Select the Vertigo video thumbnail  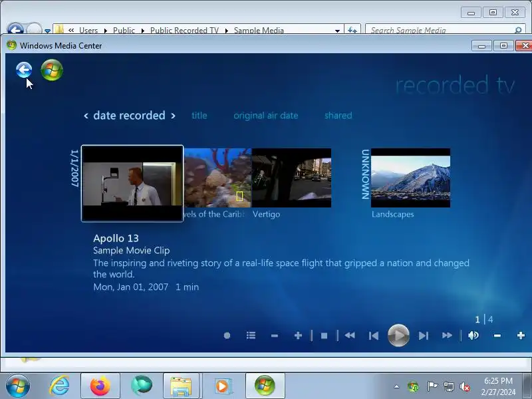(x=291, y=178)
